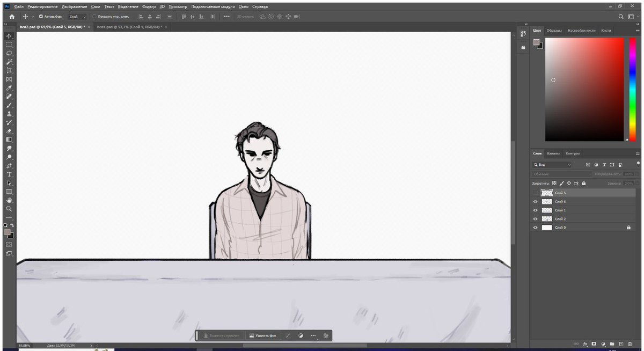Open more options in contextual task bar
This screenshot has width=644, height=351.
pos(313,335)
